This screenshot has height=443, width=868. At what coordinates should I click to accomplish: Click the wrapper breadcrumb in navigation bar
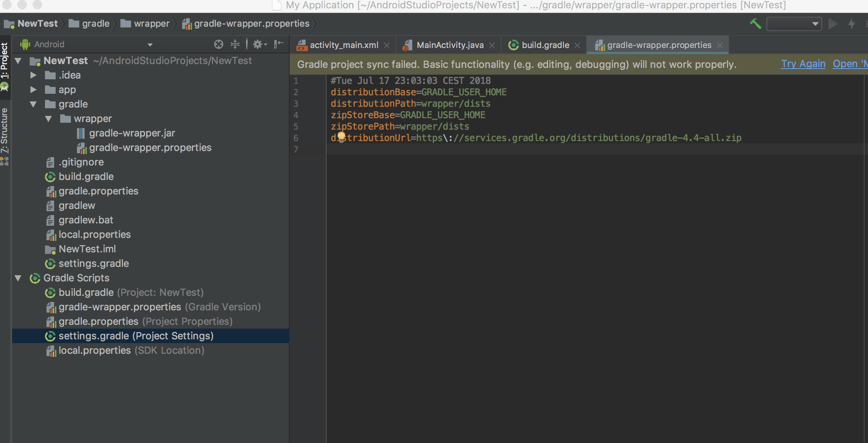point(151,24)
